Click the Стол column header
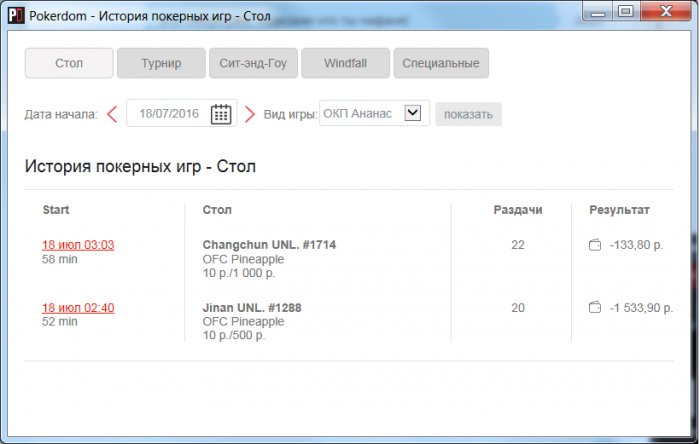 (217, 210)
